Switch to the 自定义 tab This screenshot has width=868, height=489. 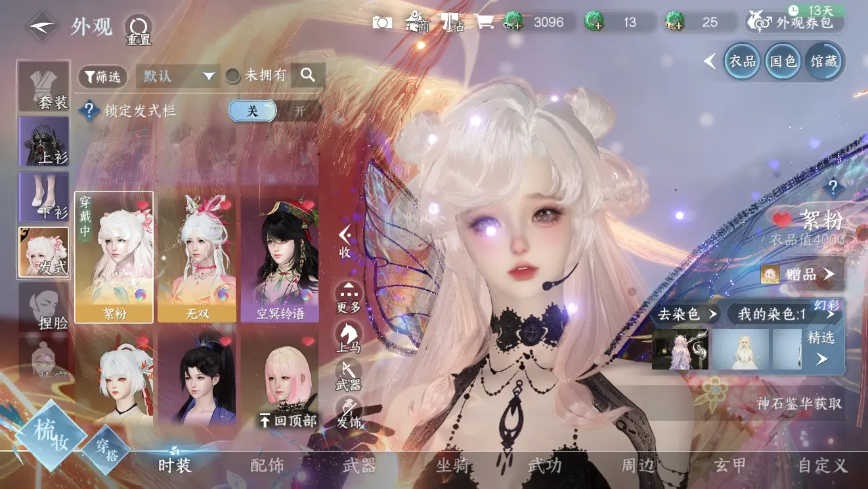pos(823,465)
